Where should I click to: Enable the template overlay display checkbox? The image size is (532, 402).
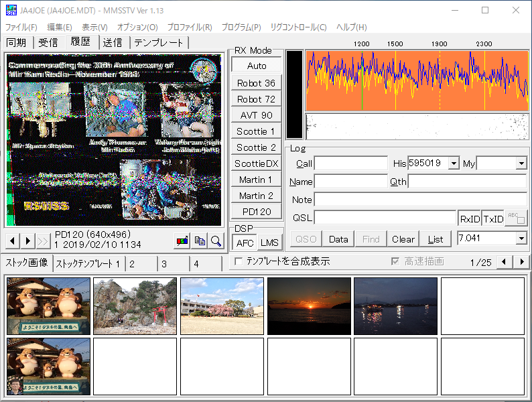click(x=239, y=261)
